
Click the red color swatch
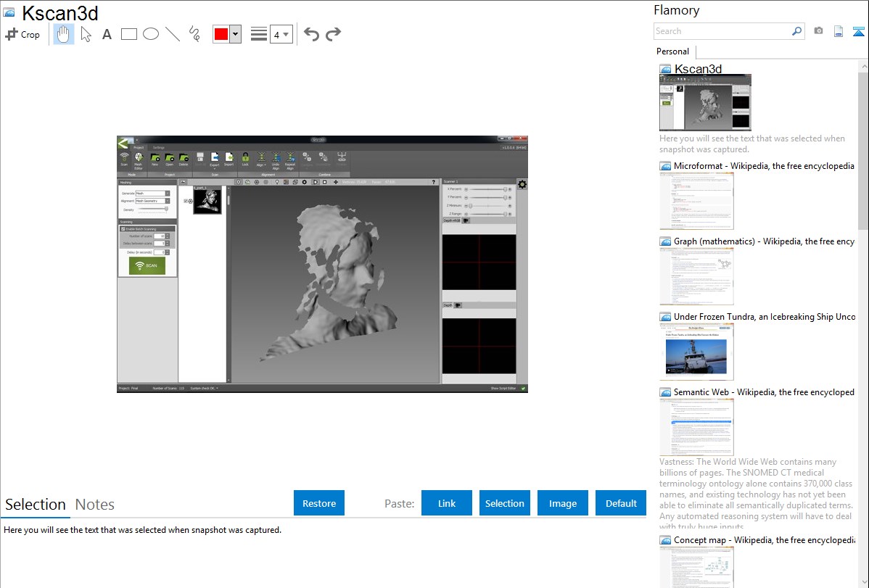tap(221, 34)
